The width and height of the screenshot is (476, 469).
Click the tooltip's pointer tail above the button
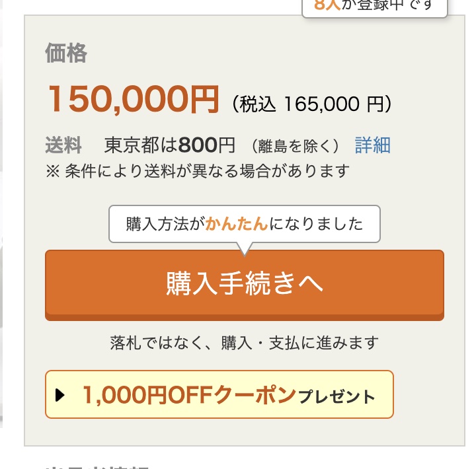(x=244, y=249)
